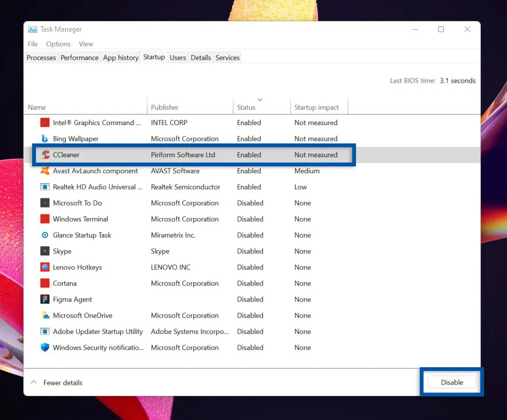The height and width of the screenshot is (420, 507).
Task: Select the Windows Terminal startup entry
Action: click(80, 219)
